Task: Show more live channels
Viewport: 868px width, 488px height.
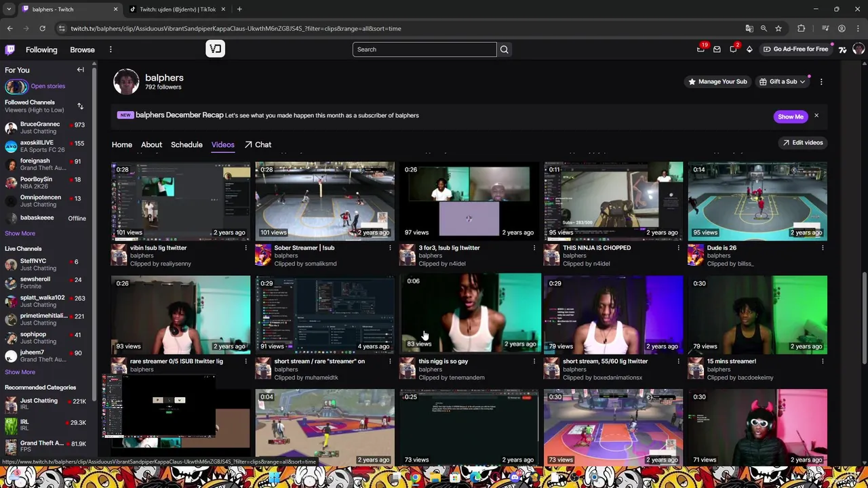Action: [x=20, y=372]
